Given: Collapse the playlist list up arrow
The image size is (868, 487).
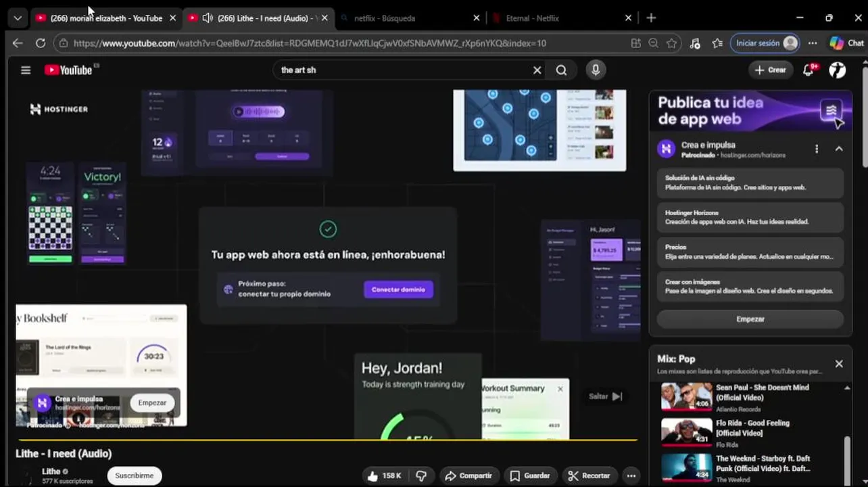Looking at the screenshot, I should pyautogui.click(x=847, y=388).
